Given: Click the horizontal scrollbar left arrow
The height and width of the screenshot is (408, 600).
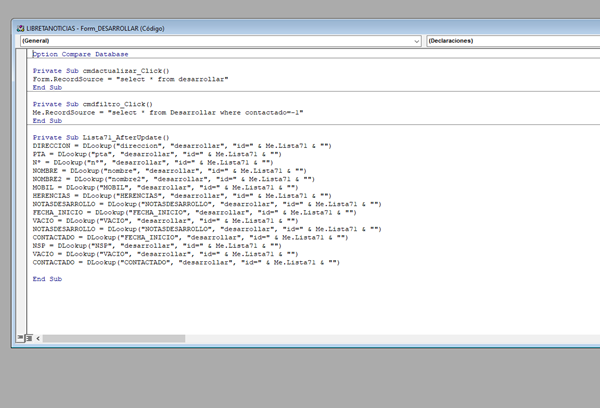Looking at the screenshot, I should 38,338.
